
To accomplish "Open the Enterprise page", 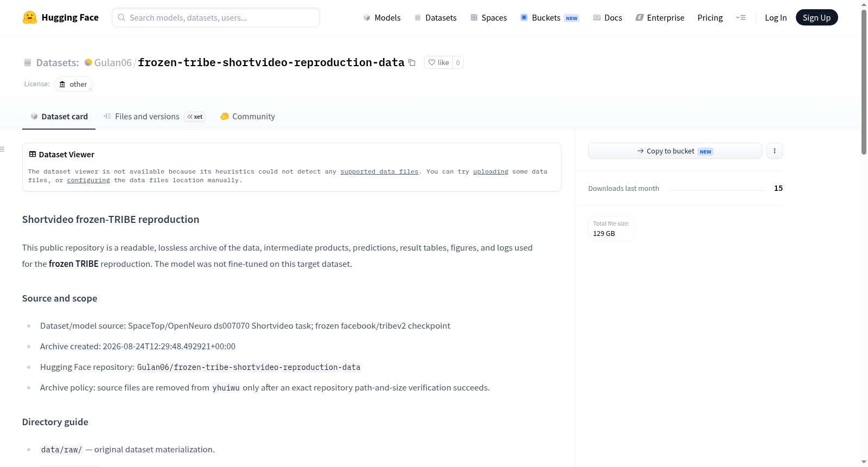I will 660,17.
